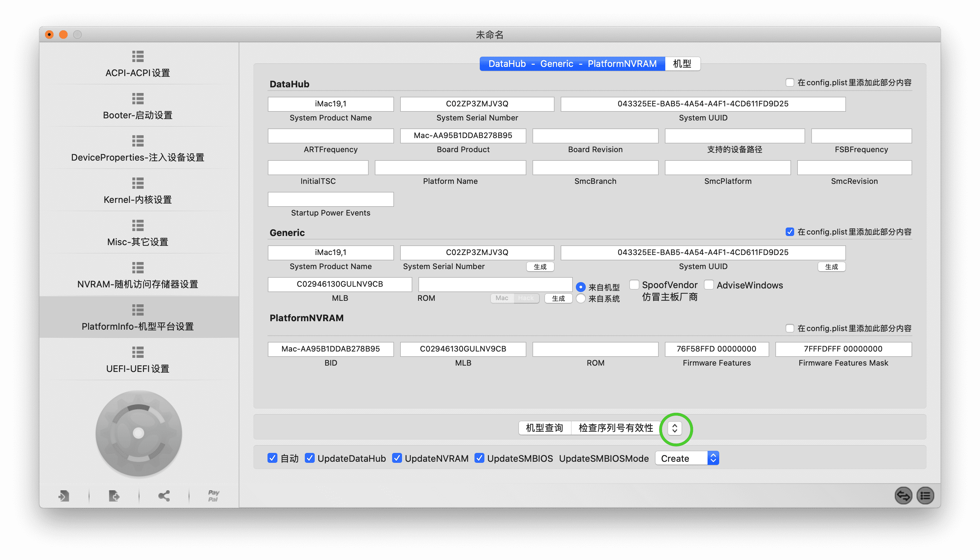Uncheck the UpdateSMBIOS checkbox
Viewport: 980px width, 560px height.
[x=479, y=458]
